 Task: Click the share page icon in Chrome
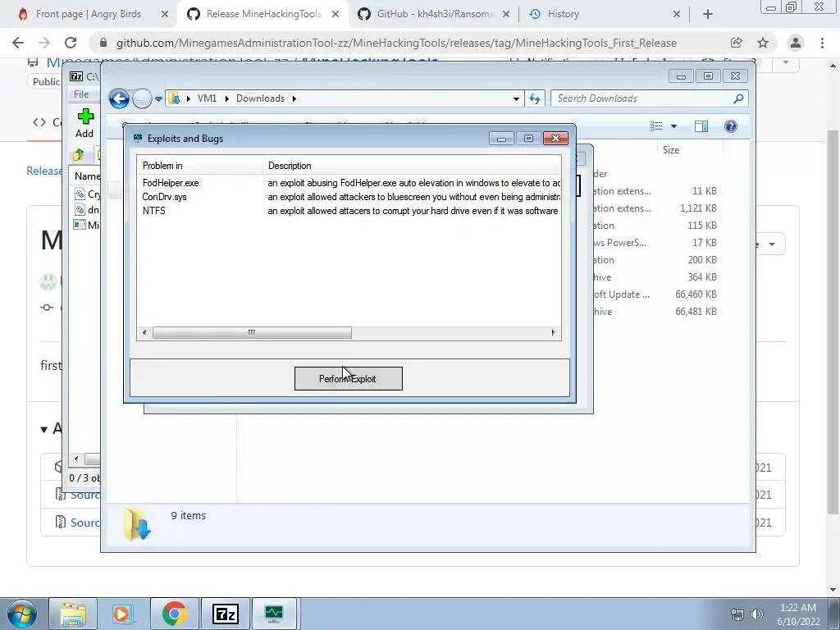pos(736,43)
